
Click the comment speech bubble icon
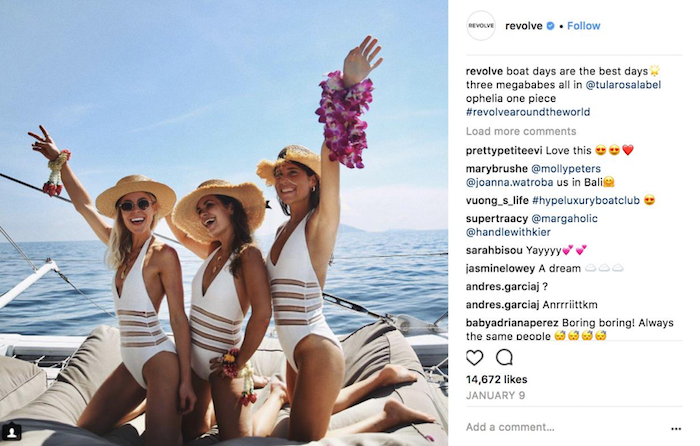click(504, 357)
